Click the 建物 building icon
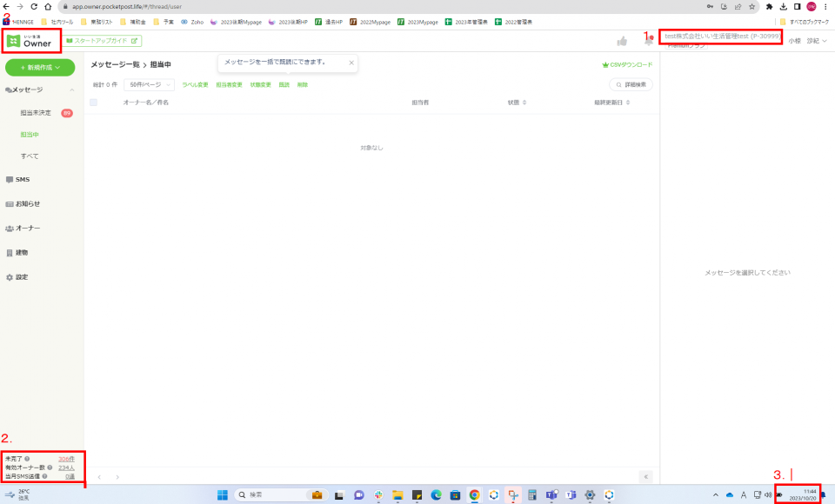This screenshot has width=835, height=504. (x=9, y=253)
